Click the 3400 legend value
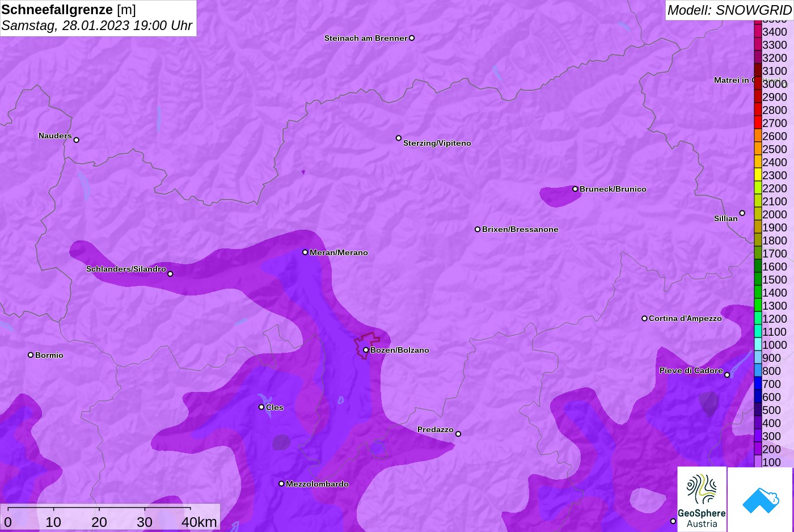The image size is (794, 532). (775, 32)
